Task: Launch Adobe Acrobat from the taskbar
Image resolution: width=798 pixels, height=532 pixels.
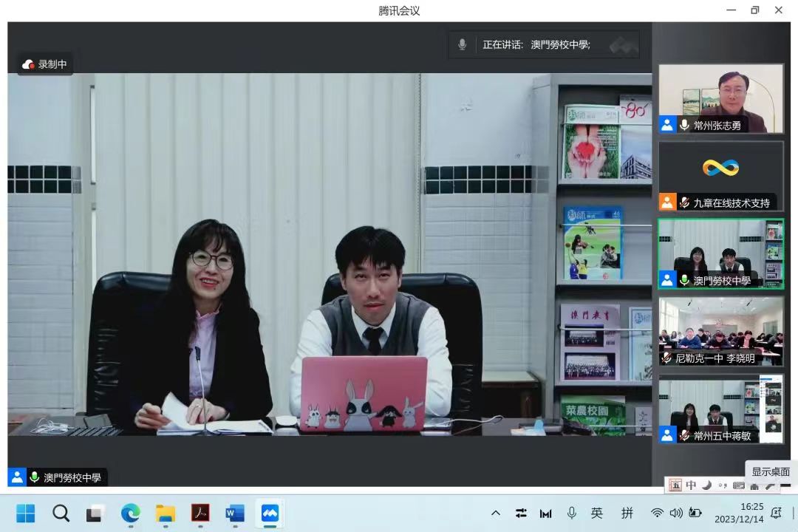Action: [x=200, y=513]
